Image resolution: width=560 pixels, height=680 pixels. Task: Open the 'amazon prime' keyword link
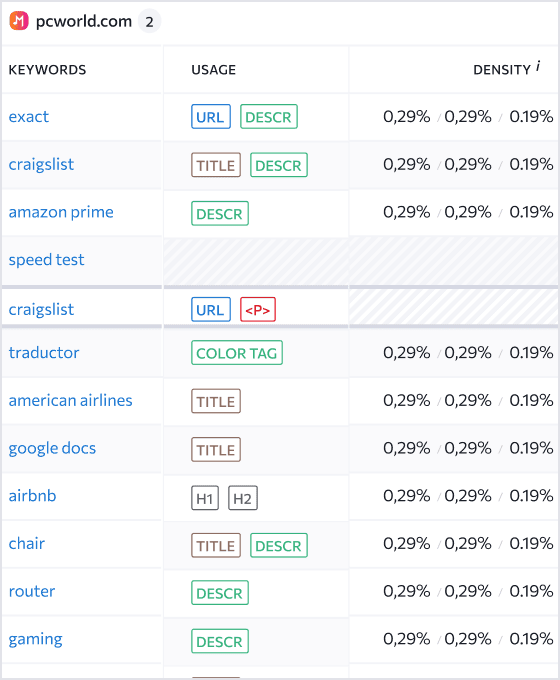coord(61,212)
